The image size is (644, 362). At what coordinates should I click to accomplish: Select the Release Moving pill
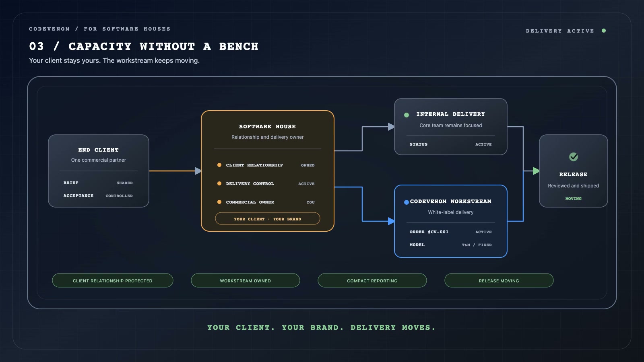tap(499, 280)
